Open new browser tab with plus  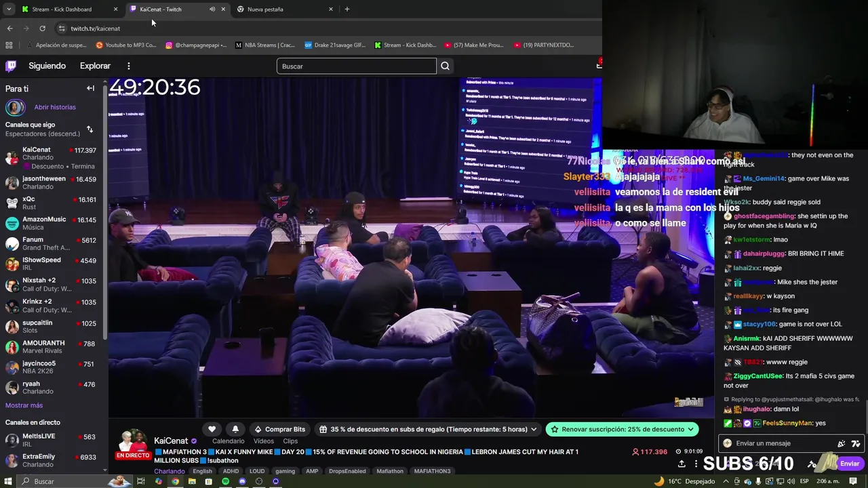[x=347, y=9]
